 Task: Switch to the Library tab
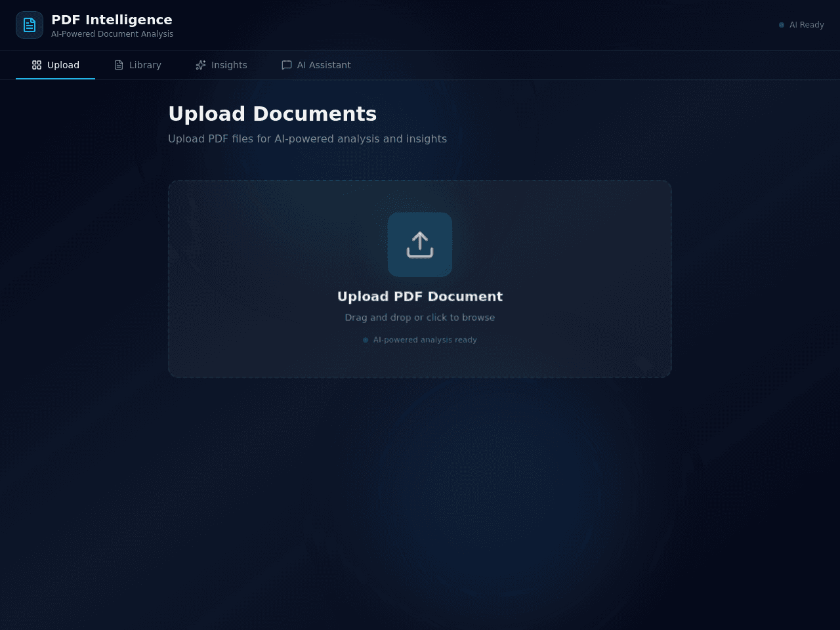click(137, 65)
